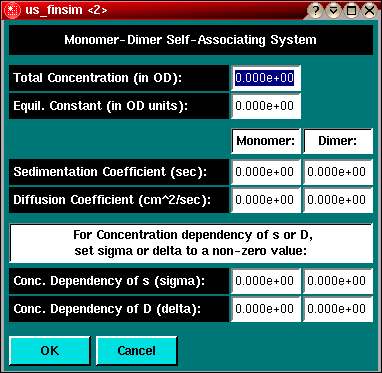
Task: Click the Monomer sigma dependency field
Action: click(x=266, y=281)
